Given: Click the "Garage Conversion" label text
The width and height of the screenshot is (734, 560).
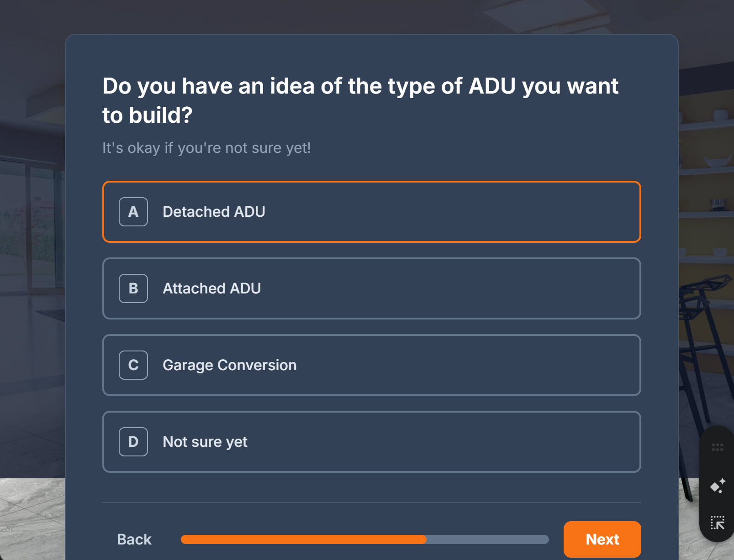Looking at the screenshot, I should click(x=229, y=365).
